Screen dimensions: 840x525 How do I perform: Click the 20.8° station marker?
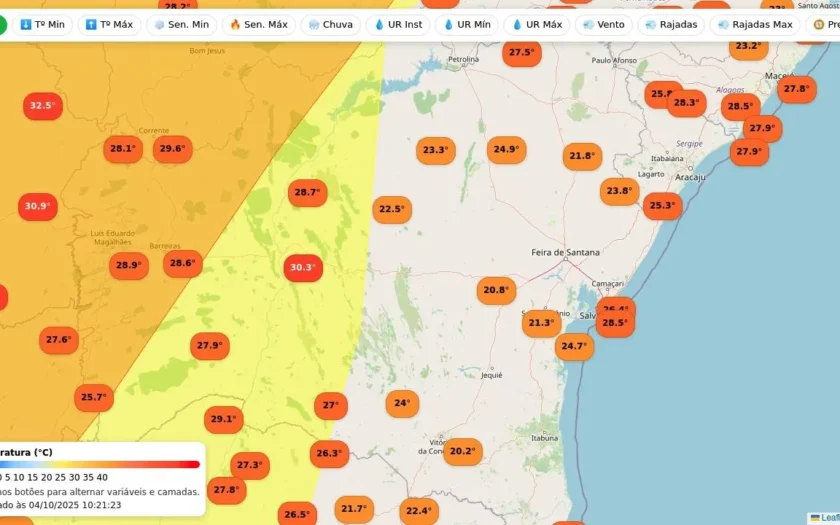pyautogui.click(x=497, y=290)
